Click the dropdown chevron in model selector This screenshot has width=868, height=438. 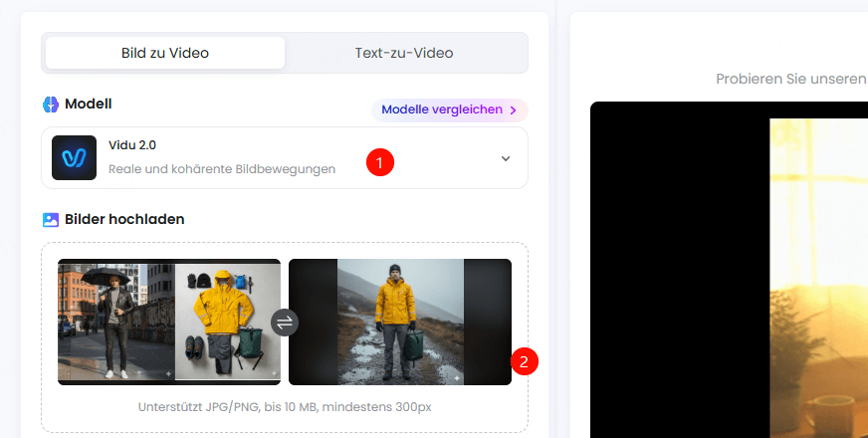tap(506, 158)
